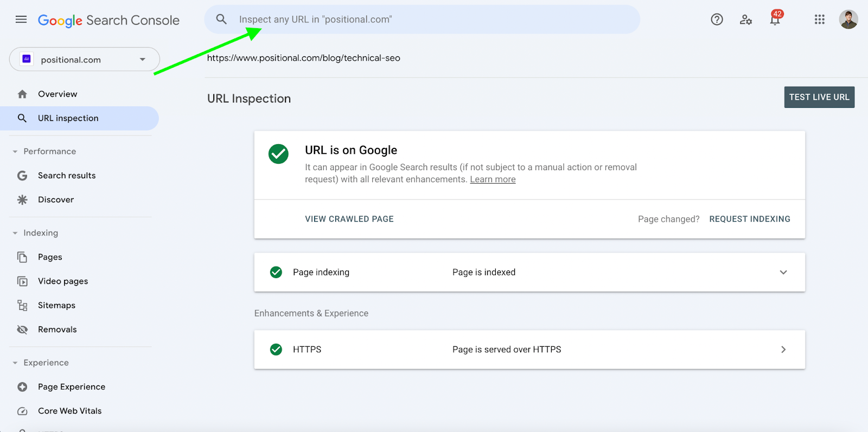868x432 pixels.
Task: Collapse the Performance section
Action: pos(15,152)
